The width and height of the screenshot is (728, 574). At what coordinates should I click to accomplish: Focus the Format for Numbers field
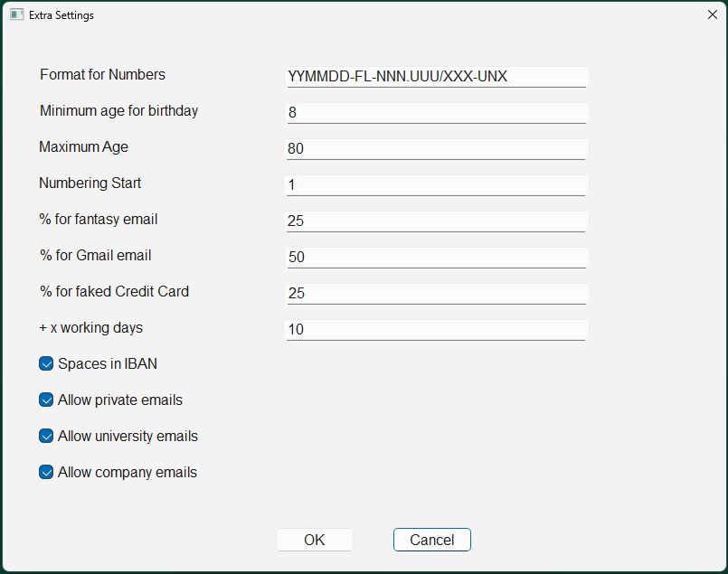(x=437, y=77)
